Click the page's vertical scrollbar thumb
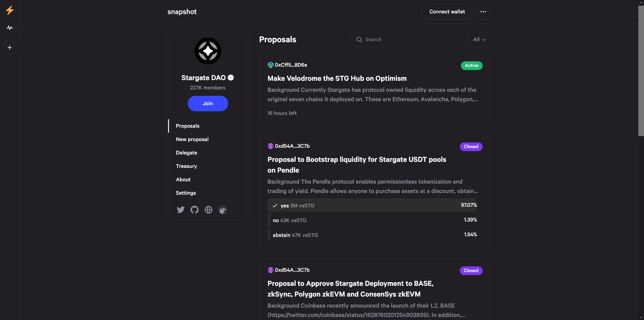Viewport: 644px width, 320px height. (x=641, y=70)
